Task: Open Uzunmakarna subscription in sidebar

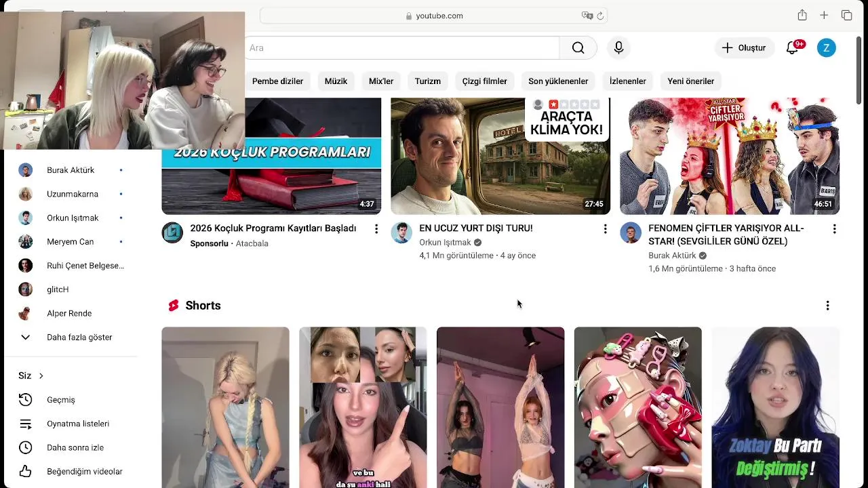Action: click(71, 194)
